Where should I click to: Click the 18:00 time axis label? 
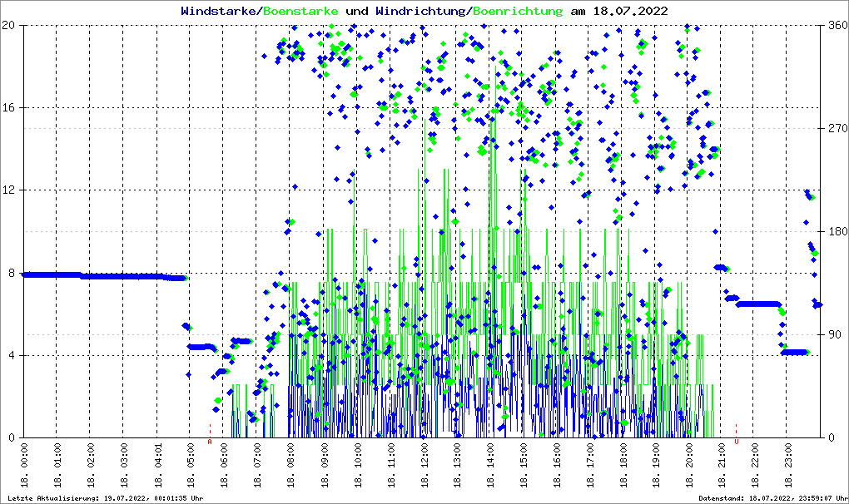point(623,466)
